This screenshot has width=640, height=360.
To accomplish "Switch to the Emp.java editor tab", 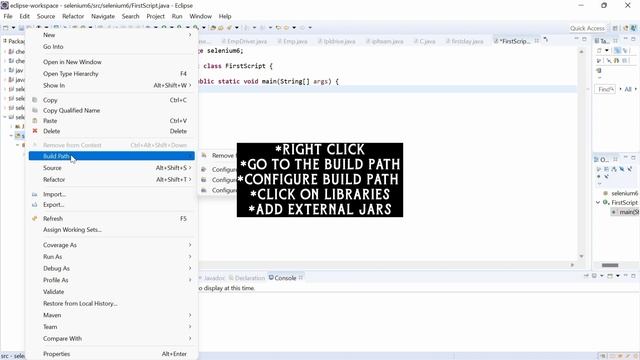I will point(293,41).
